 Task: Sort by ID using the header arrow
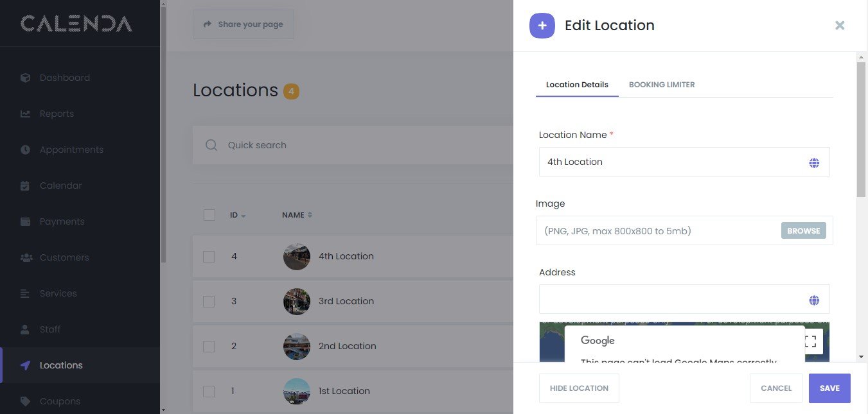(x=244, y=216)
